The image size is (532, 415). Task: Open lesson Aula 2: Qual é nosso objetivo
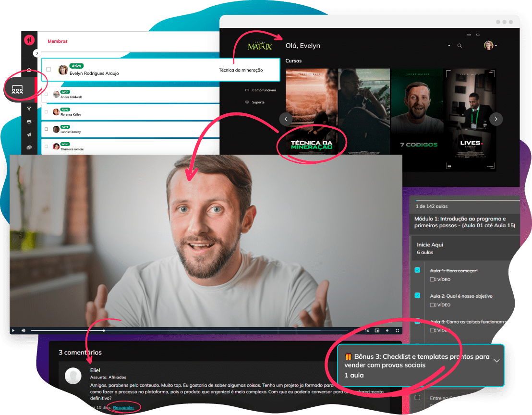tap(461, 296)
